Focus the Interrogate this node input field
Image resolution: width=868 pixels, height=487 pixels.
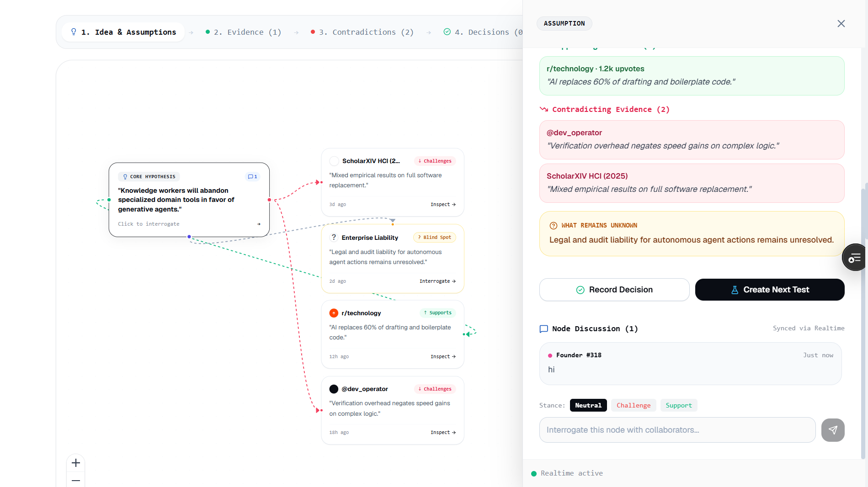click(x=677, y=430)
